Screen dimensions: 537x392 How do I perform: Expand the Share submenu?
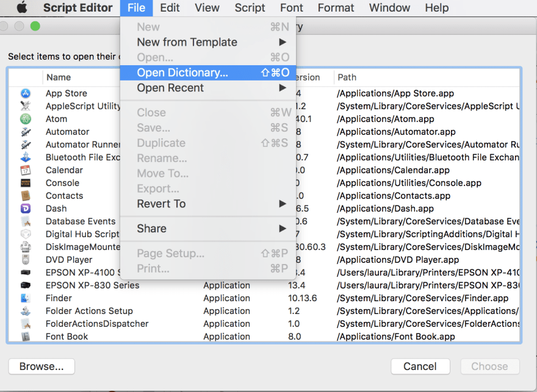(208, 229)
